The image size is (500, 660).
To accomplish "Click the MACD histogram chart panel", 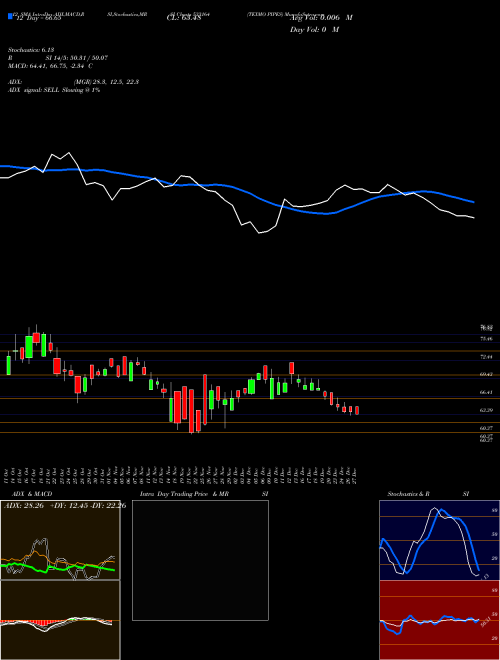I will click(x=60, y=620).
